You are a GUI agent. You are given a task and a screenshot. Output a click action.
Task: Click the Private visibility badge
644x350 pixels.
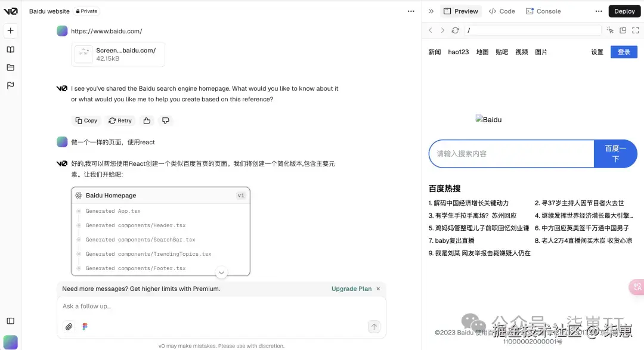86,11
